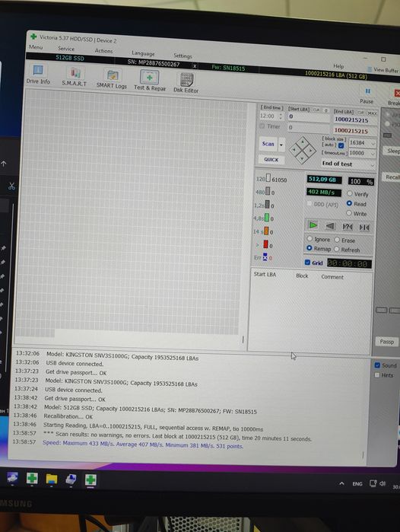Open the active Victoria taskbar icon

90,480
